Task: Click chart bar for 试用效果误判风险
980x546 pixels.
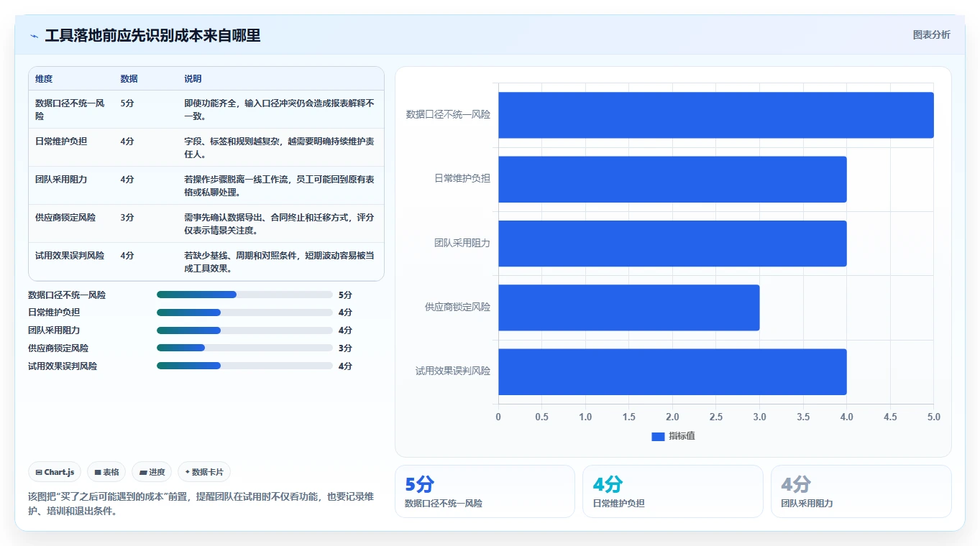Action: tap(672, 372)
